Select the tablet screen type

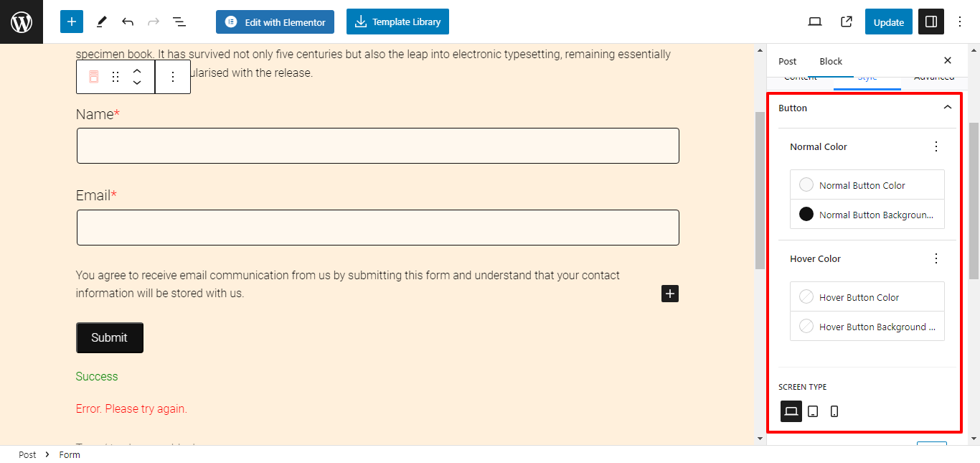coord(813,411)
